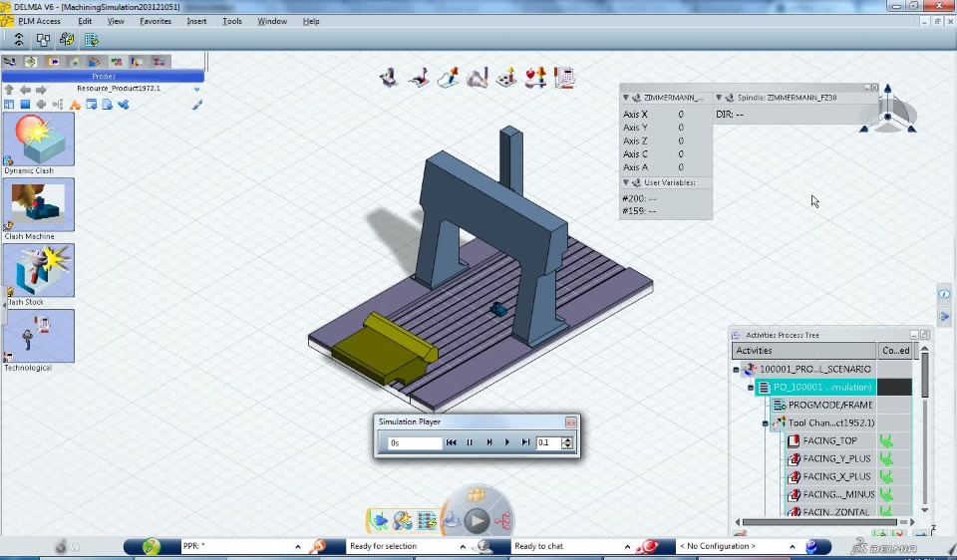
Task: Click the orange cone icon in Probes toolbar
Action: 75,105
